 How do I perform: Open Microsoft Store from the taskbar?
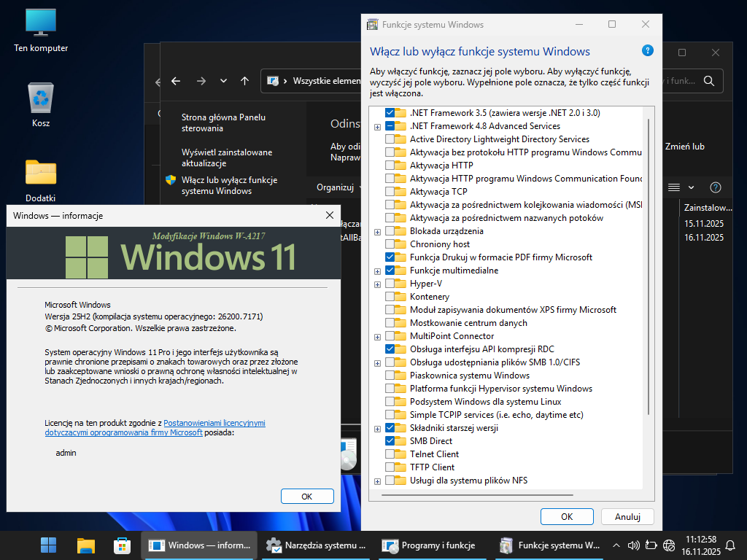(122, 545)
